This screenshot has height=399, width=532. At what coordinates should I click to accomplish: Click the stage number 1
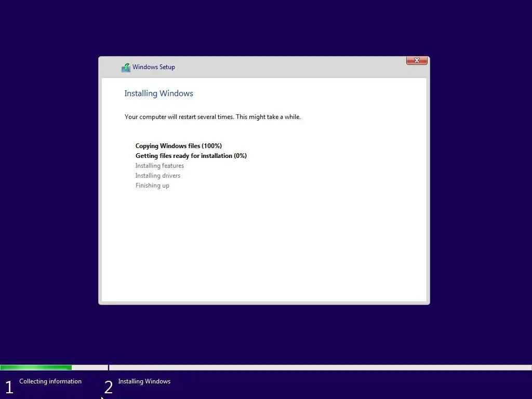[9, 388]
